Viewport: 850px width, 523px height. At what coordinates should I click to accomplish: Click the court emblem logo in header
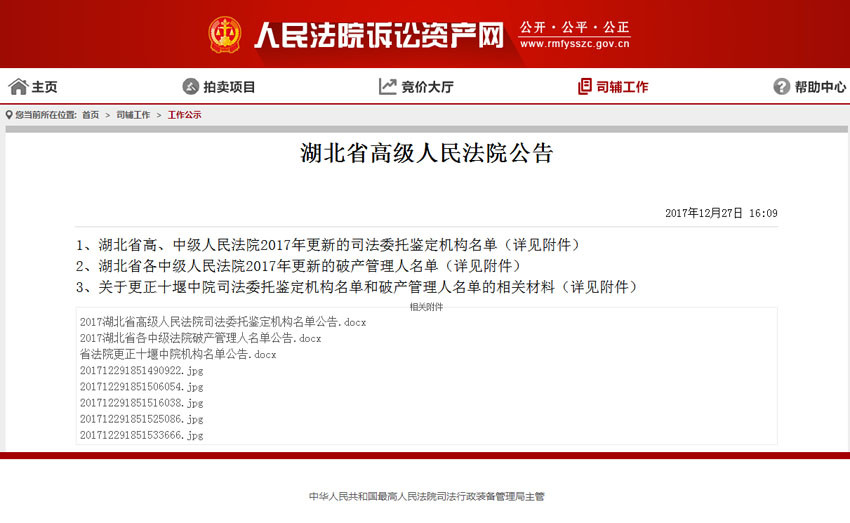coord(225,35)
